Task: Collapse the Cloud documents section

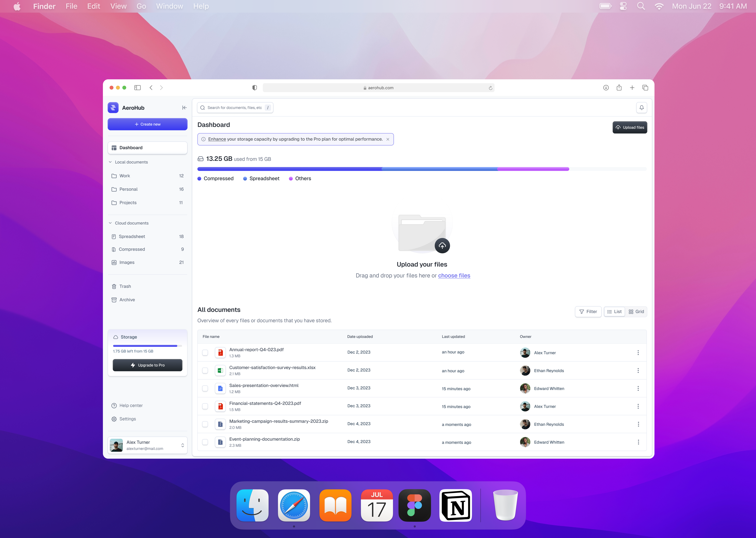Action: pyautogui.click(x=110, y=223)
